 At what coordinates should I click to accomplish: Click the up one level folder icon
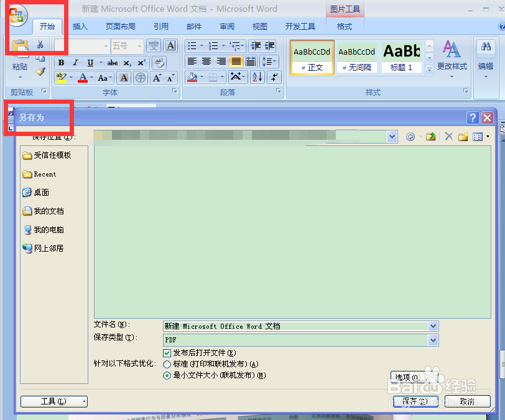pyautogui.click(x=430, y=137)
